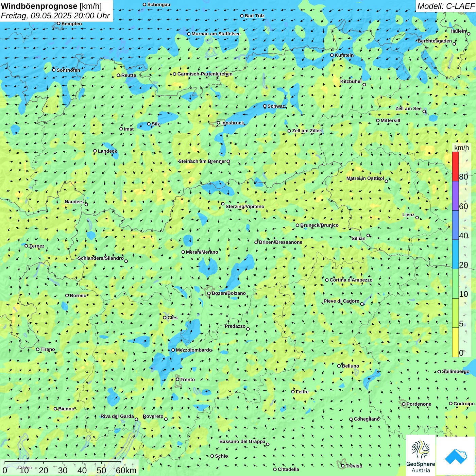476x476 pixels.
Task: Click the 'Zernez' label
Action: click(x=37, y=246)
